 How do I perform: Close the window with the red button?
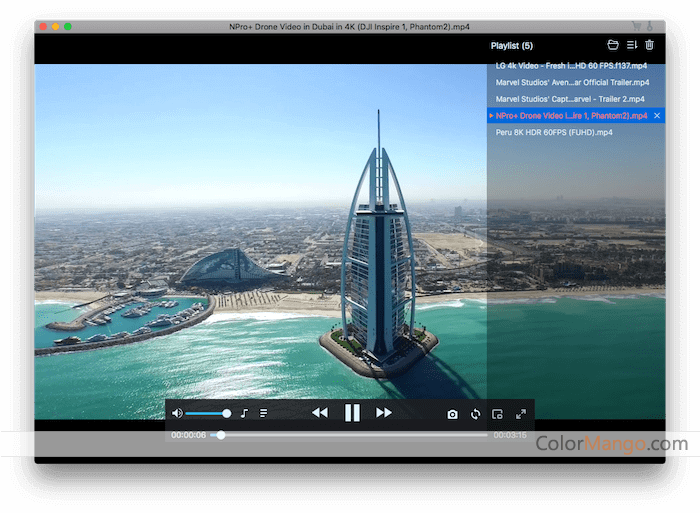tap(43, 26)
